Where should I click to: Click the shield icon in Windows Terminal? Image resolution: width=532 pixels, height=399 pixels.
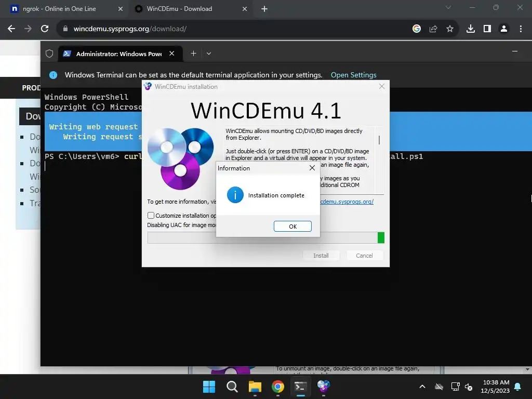point(49,54)
